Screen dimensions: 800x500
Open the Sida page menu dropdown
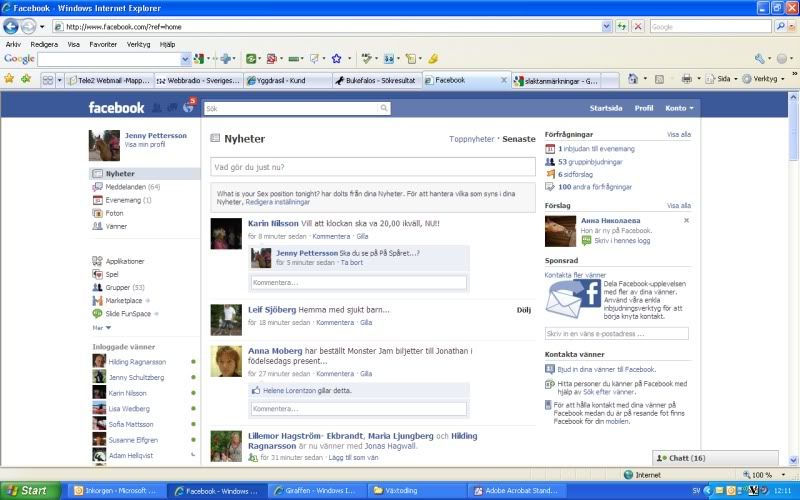point(721,79)
